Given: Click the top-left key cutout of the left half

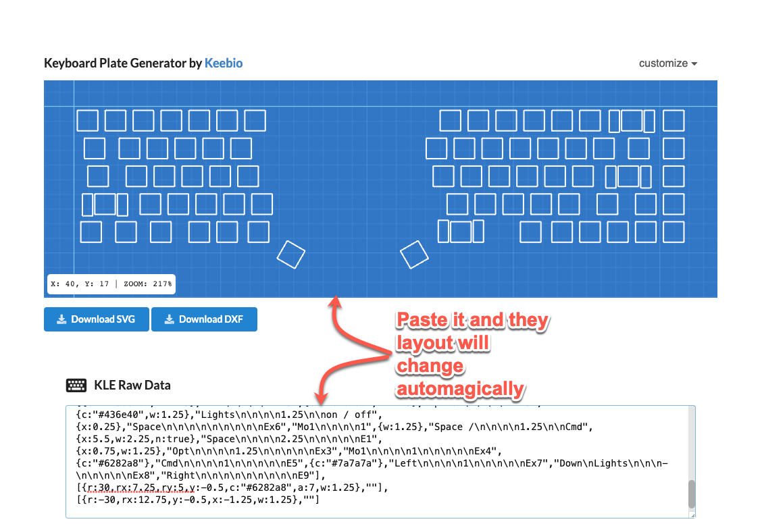Looking at the screenshot, I should point(87,121).
